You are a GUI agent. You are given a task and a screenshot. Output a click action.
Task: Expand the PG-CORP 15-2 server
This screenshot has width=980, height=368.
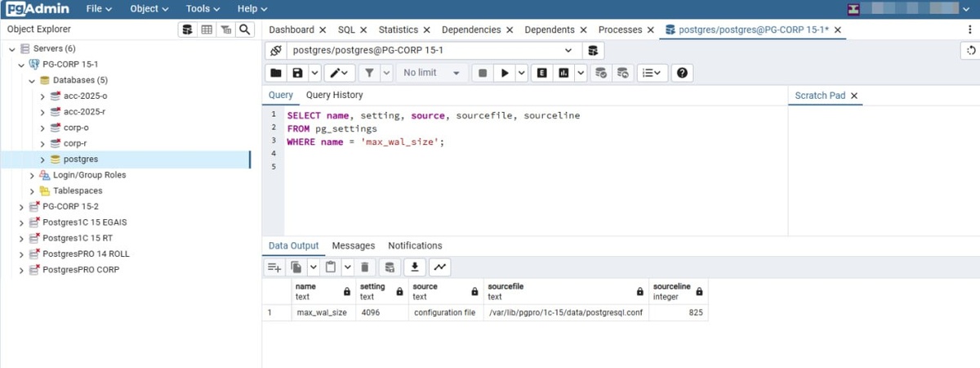pos(22,206)
